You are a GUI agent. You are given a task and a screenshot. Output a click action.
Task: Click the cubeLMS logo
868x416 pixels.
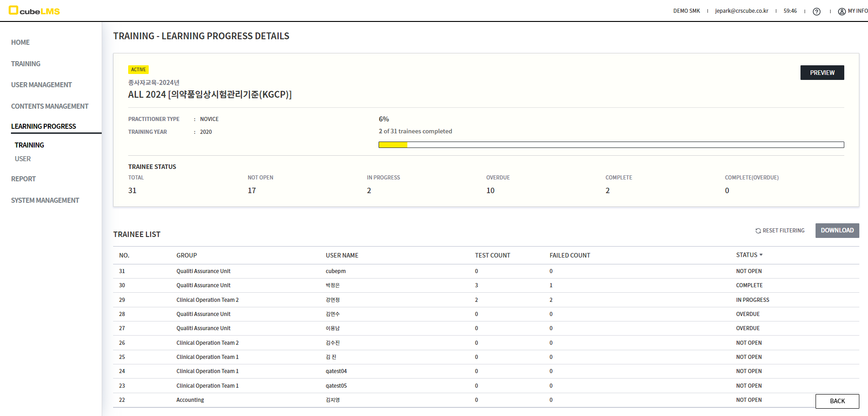pos(35,11)
